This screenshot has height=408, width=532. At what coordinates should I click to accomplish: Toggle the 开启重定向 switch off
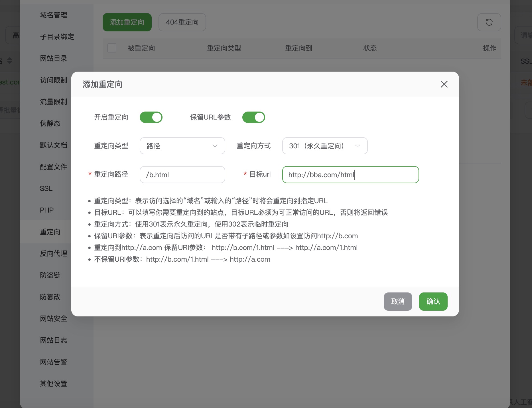click(x=151, y=117)
